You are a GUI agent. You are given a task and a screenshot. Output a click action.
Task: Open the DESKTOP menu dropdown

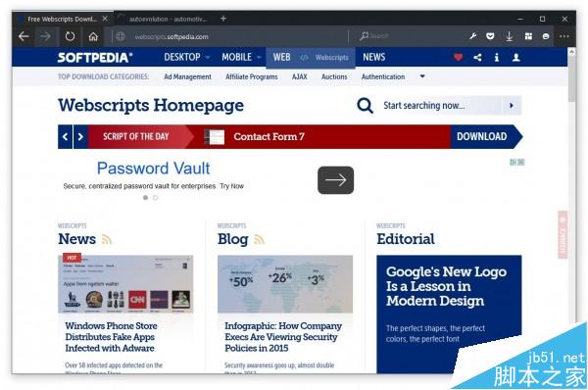(x=186, y=57)
